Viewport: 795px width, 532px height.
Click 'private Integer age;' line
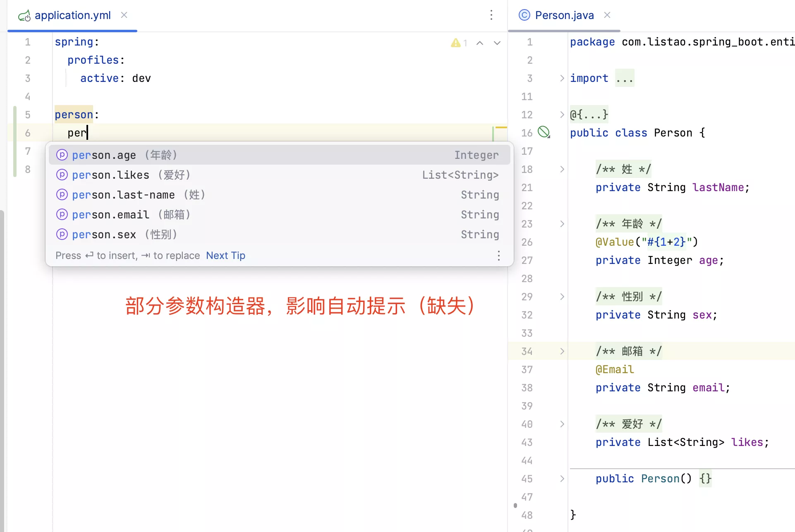[x=660, y=260]
